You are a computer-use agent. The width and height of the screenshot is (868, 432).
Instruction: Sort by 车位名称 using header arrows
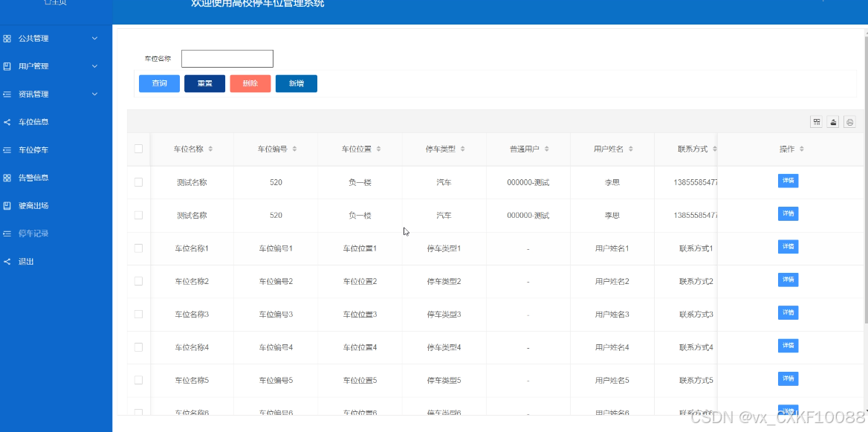(x=210, y=149)
